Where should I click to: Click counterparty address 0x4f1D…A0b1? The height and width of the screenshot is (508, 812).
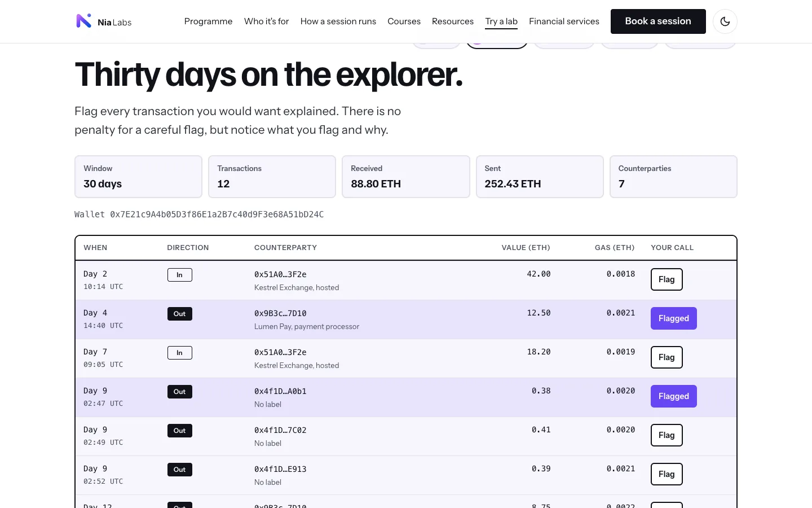pos(280,391)
